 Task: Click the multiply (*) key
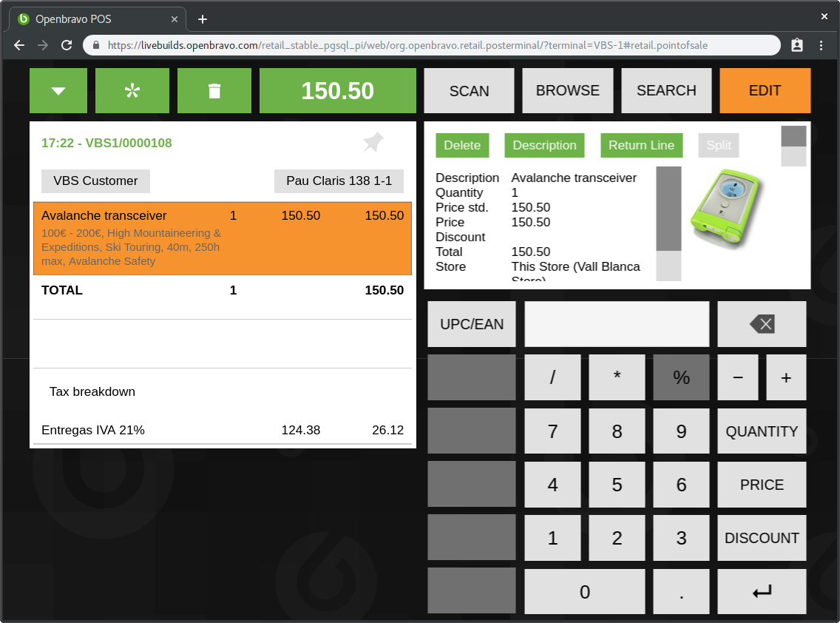point(617,377)
